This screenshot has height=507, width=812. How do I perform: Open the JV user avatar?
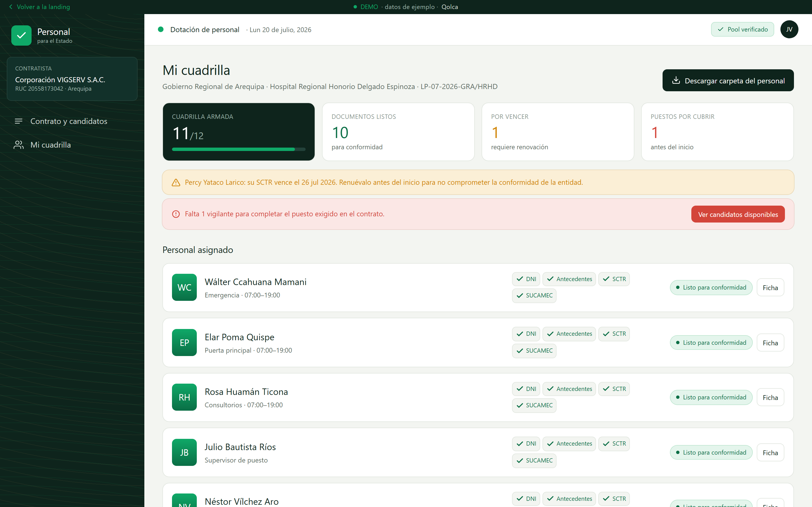tap(789, 30)
